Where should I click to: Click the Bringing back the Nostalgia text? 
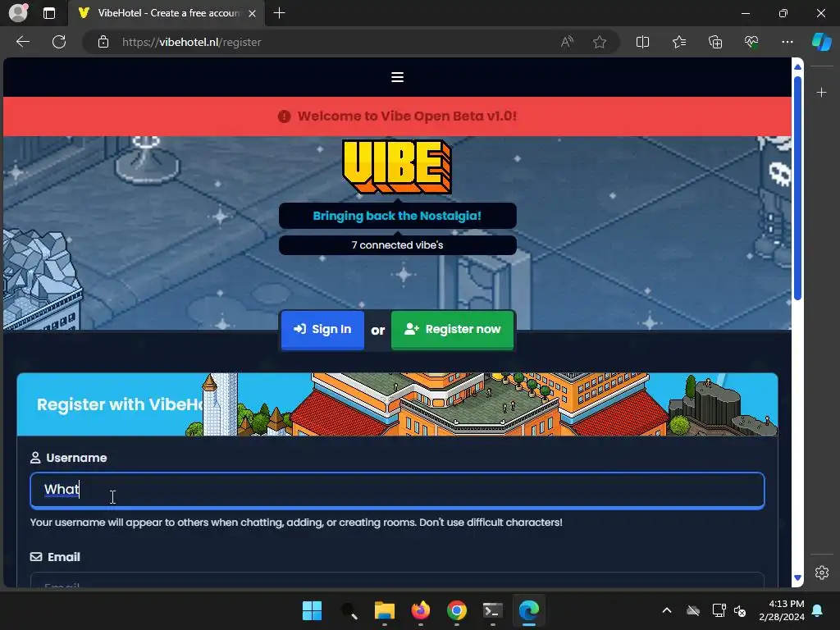(397, 216)
